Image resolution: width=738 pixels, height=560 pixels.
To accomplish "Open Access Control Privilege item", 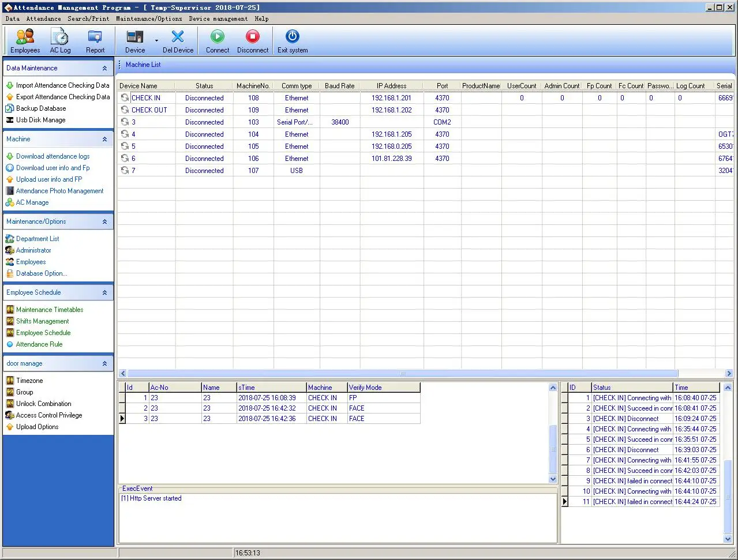I will tap(49, 415).
